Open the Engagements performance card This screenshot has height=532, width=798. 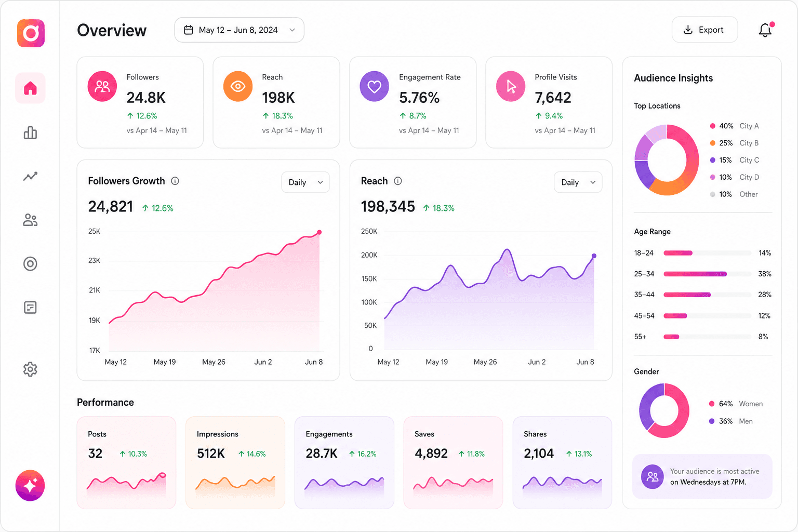pos(344,462)
